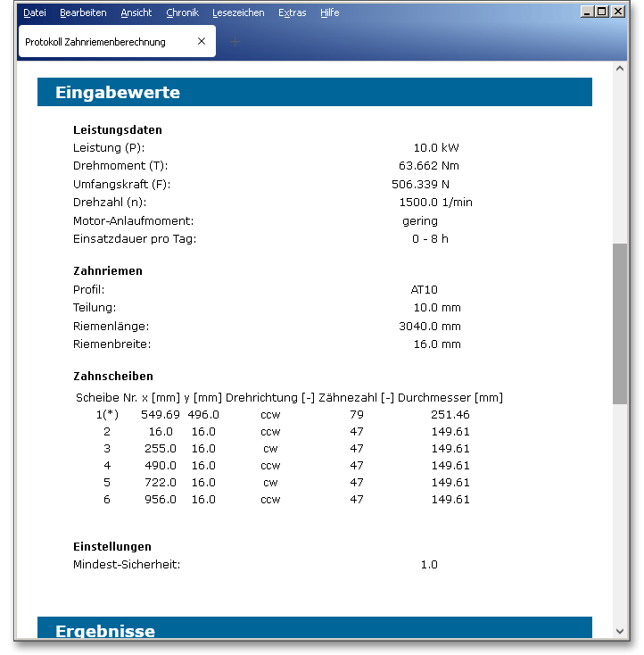Click the scroll down arrow
The width and height of the screenshot is (644, 655).
(621, 631)
